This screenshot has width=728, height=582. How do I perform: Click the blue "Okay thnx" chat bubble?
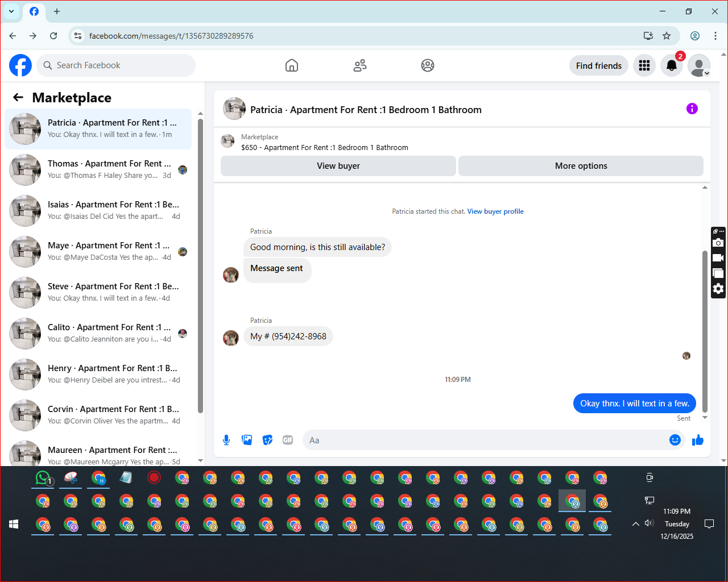(x=635, y=404)
